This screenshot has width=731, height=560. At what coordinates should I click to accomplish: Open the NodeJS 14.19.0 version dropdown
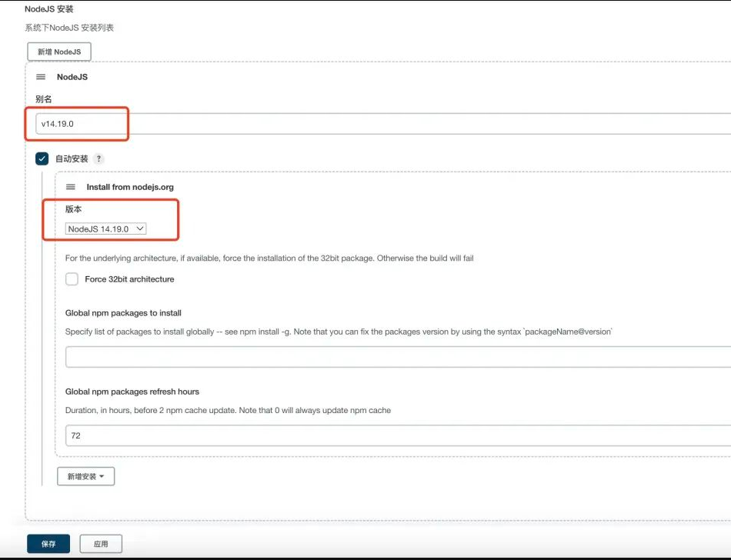click(x=106, y=228)
